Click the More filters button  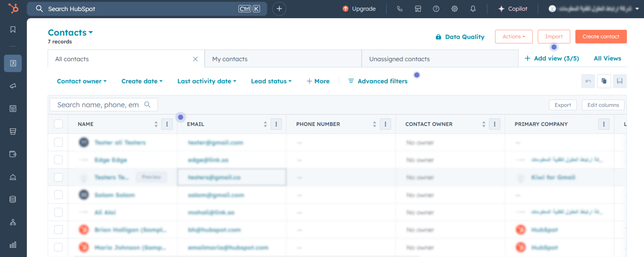point(318,81)
